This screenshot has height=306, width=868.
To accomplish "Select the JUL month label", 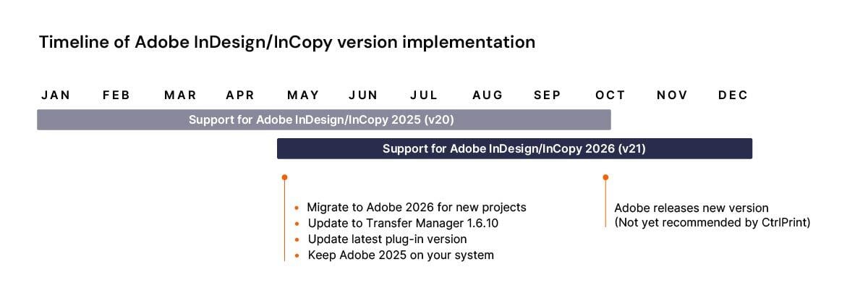I will coord(424,95).
